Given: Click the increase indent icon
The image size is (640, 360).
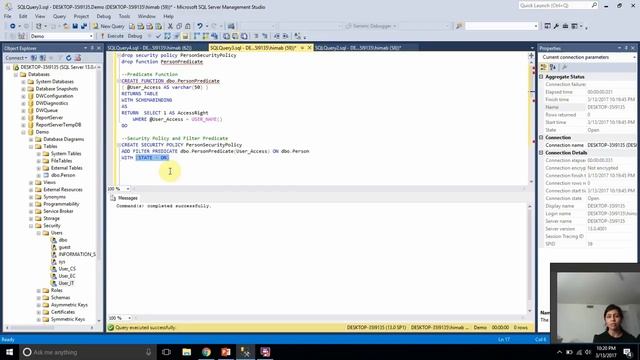Looking at the screenshot, I should pyautogui.click(x=285, y=36).
